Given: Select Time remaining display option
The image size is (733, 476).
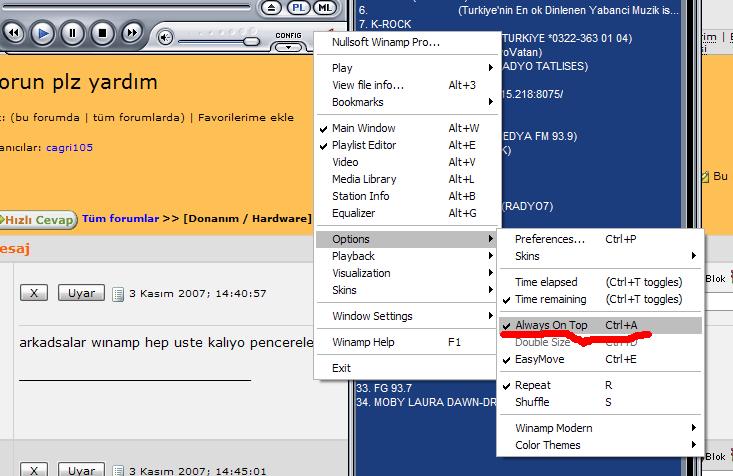Looking at the screenshot, I should pyautogui.click(x=601, y=299).
